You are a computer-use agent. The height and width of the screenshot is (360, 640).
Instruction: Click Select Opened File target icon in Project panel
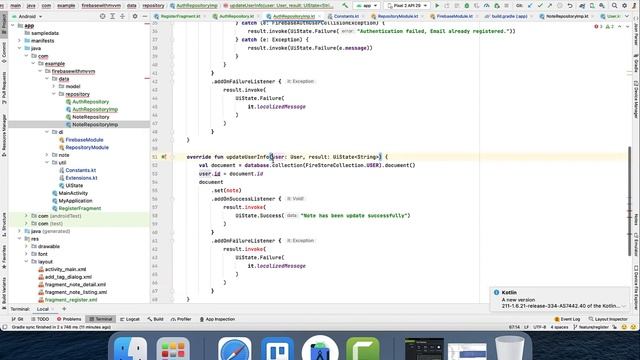tap(102, 16)
